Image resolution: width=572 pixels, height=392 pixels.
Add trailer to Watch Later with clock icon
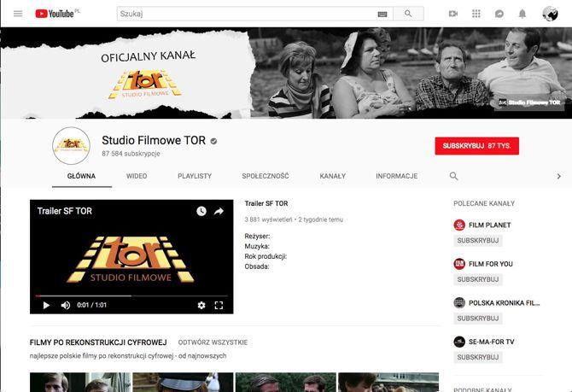coord(201,211)
